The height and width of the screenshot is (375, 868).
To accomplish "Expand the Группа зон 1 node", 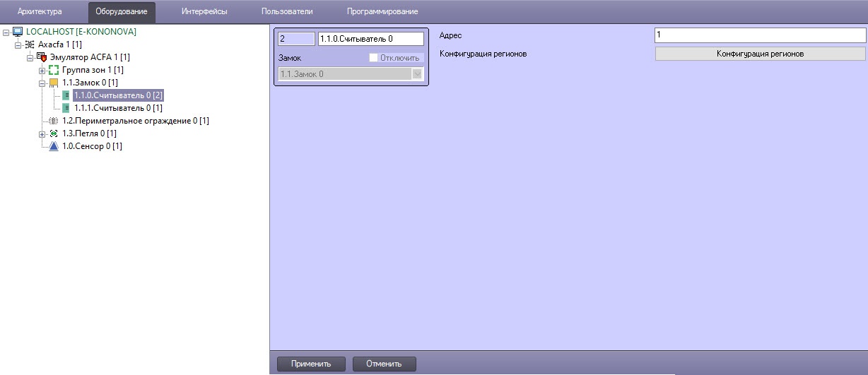I will (x=42, y=70).
